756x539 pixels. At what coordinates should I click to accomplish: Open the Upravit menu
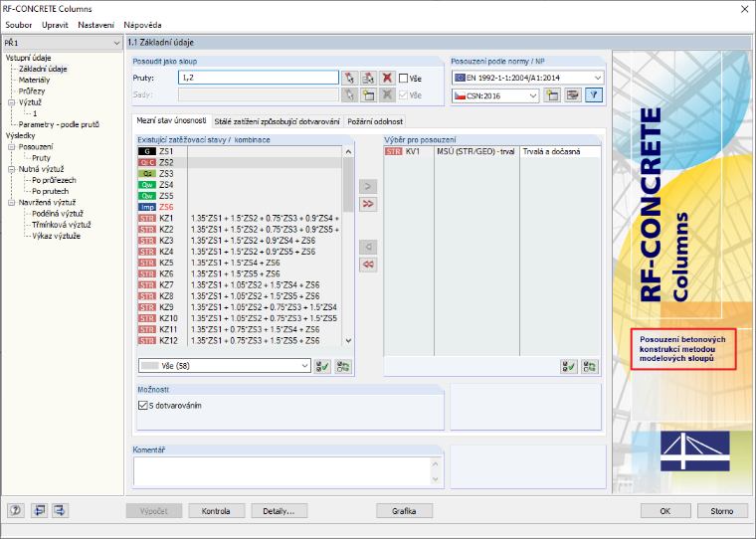55,25
